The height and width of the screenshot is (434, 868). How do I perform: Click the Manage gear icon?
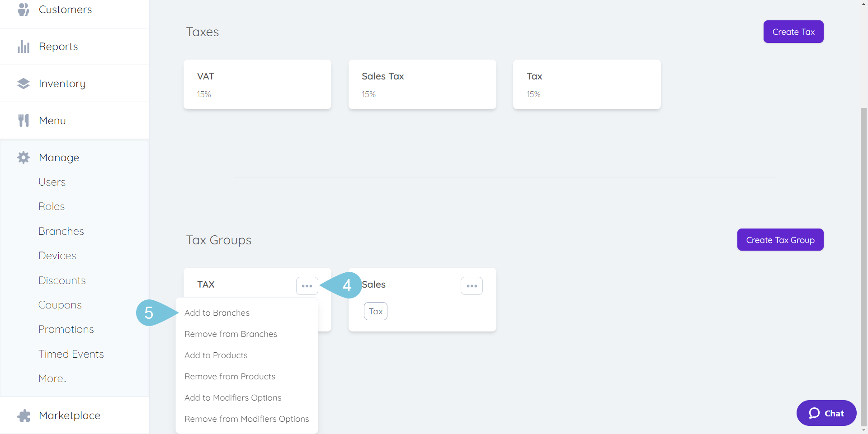tap(24, 158)
